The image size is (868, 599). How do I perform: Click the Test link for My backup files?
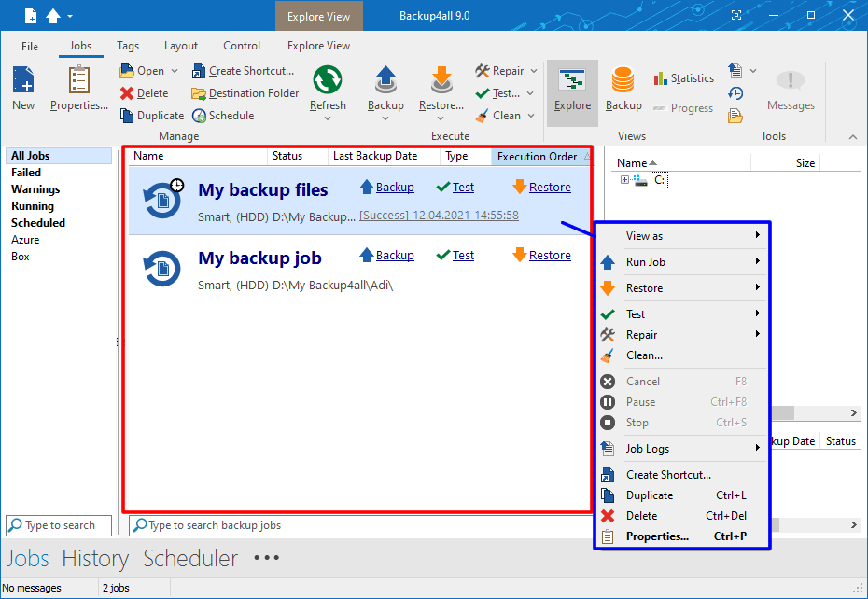coord(463,188)
